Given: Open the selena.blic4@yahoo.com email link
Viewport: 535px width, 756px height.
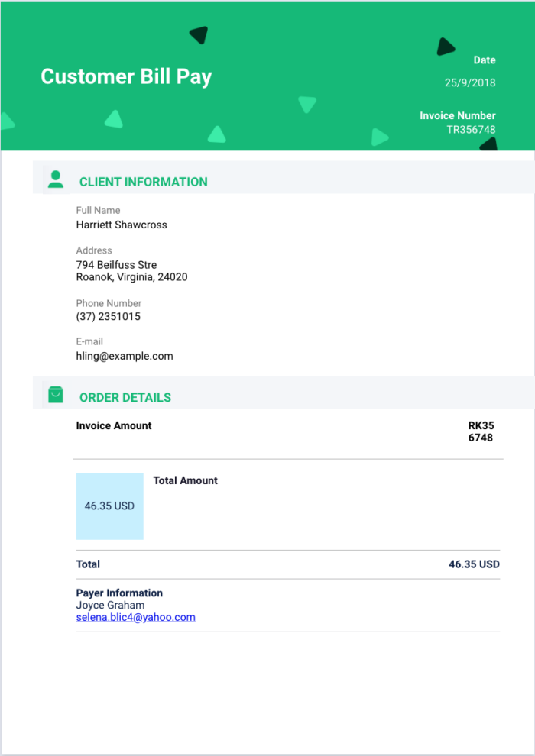Looking at the screenshot, I should tap(135, 617).
